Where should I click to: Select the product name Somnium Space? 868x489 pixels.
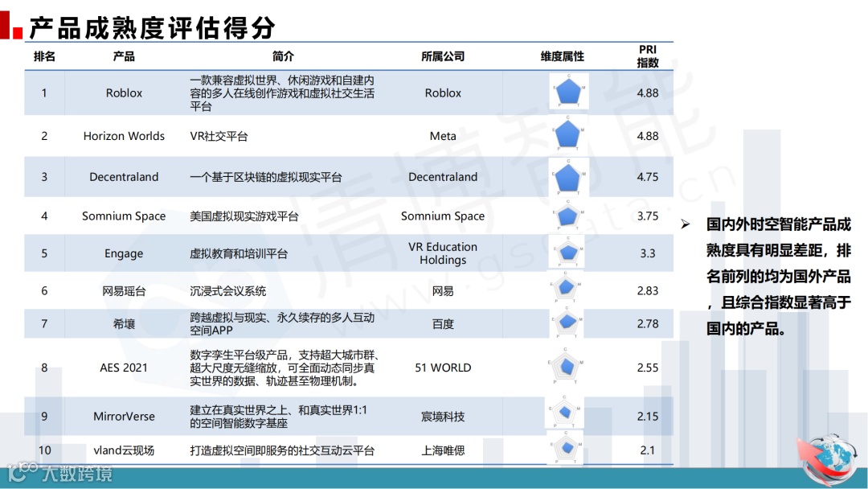pos(124,216)
